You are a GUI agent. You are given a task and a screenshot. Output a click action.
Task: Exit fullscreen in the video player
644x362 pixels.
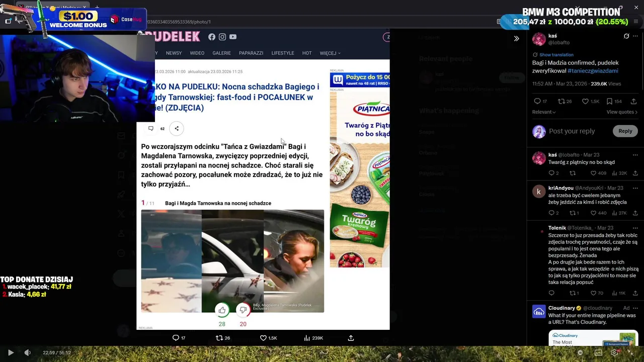coord(630,352)
